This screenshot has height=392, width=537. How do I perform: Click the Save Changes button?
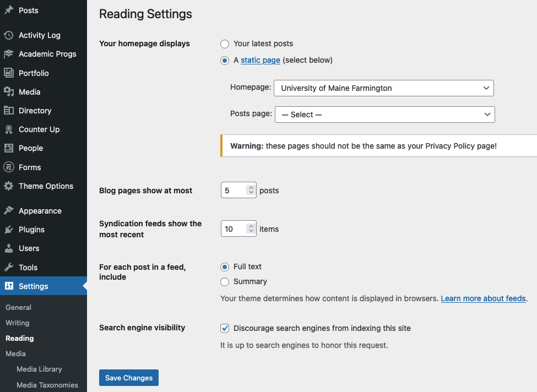129,378
